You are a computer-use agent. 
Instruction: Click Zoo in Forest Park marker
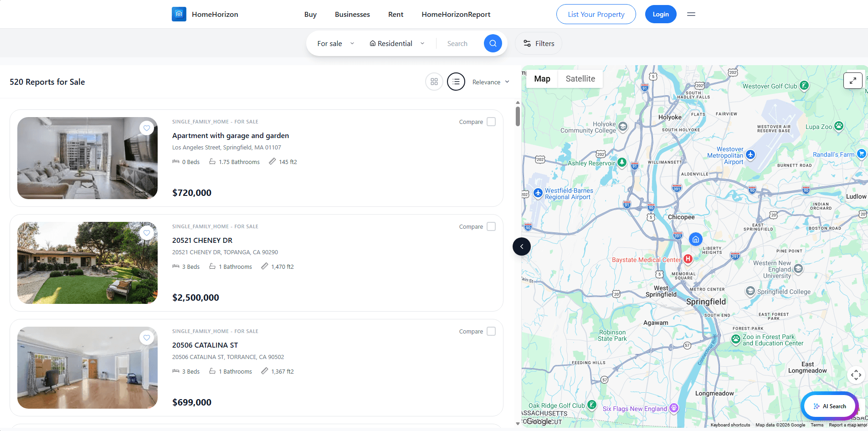pyautogui.click(x=735, y=339)
